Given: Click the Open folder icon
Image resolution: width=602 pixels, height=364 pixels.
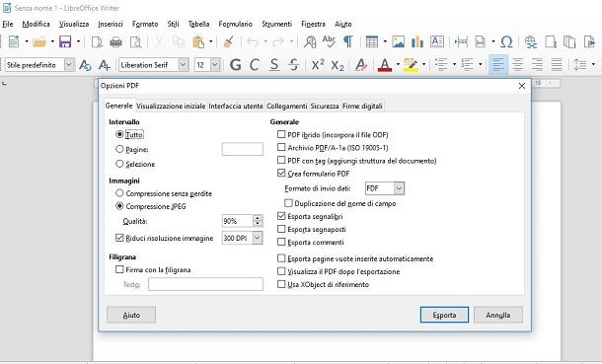Looking at the screenshot, I should point(39,41).
